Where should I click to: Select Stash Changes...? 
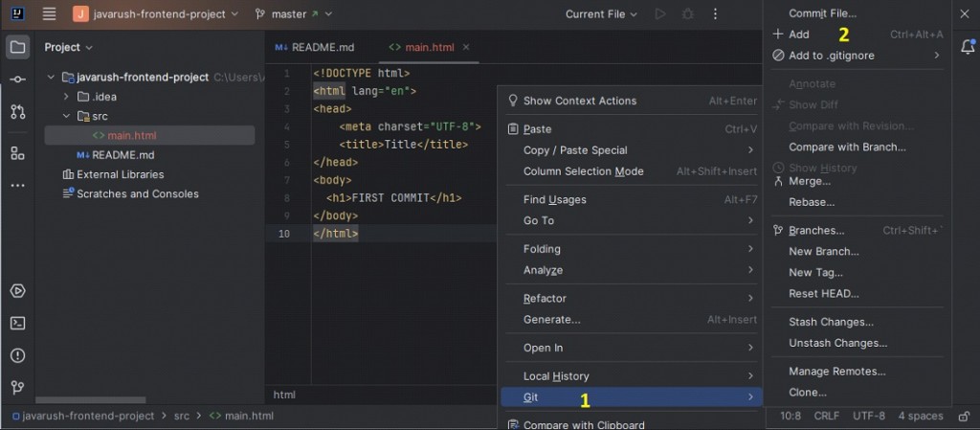coord(857,322)
